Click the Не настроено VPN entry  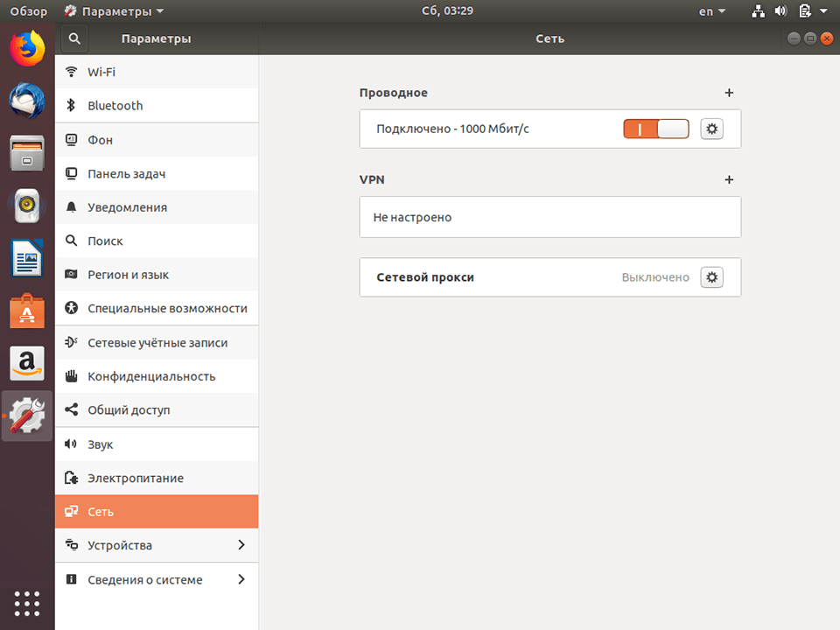549,216
